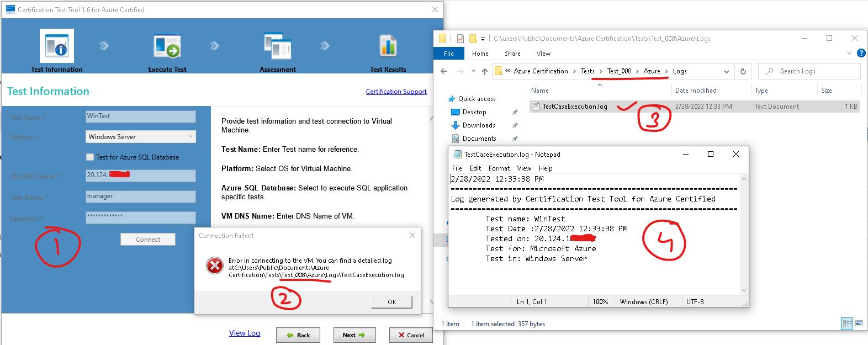This screenshot has width=868, height=345.
Task: Open the Notepad Help menu
Action: click(x=546, y=168)
